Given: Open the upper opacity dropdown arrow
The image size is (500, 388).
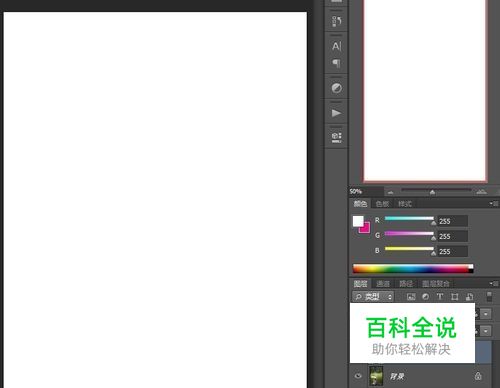Looking at the screenshot, I should [486, 314].
